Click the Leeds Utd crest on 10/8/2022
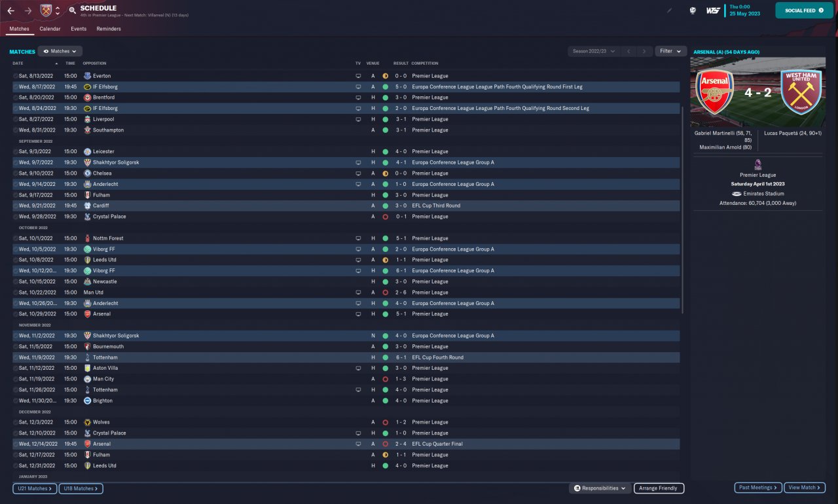Screen dimensions: 838x504 (x=87, y=260)
